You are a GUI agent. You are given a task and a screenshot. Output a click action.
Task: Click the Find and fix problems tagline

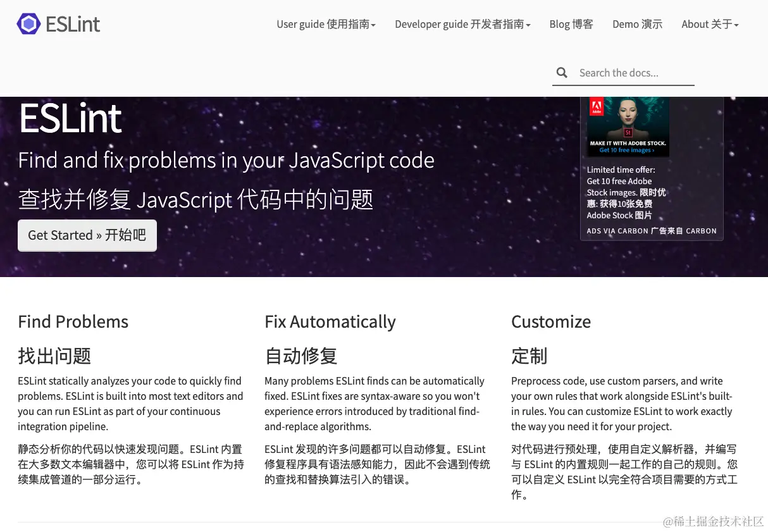226,161
